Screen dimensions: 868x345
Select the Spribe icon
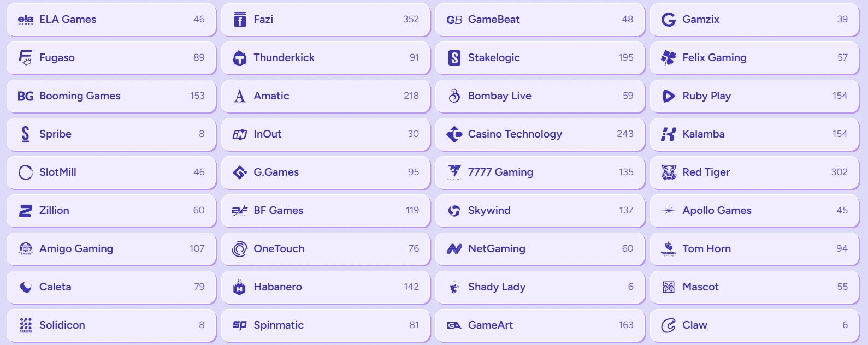(25, 134)
